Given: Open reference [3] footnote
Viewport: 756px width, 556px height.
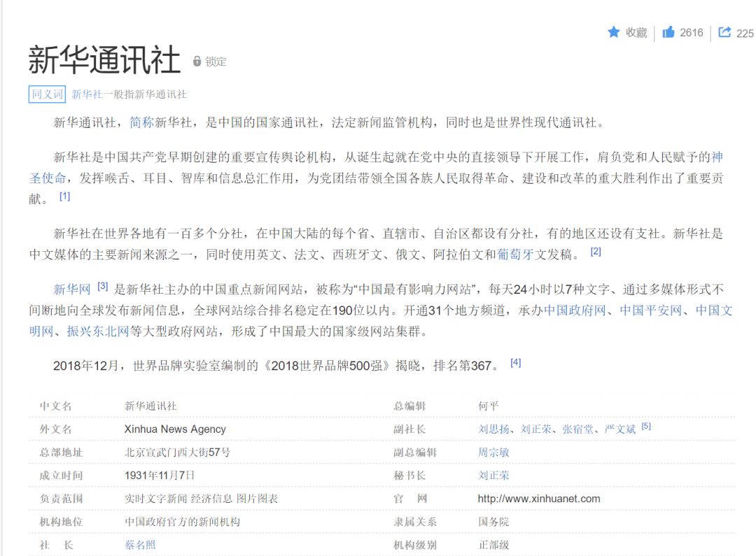Looking at the screenshot, I should tap(103, 286).
